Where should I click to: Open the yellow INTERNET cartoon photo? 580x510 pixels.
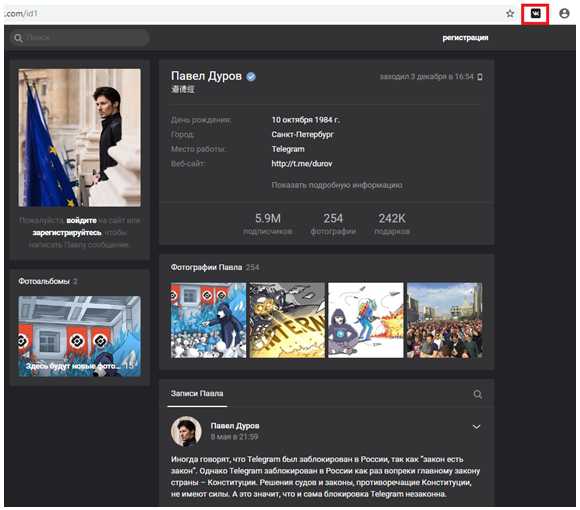[287, 320]
